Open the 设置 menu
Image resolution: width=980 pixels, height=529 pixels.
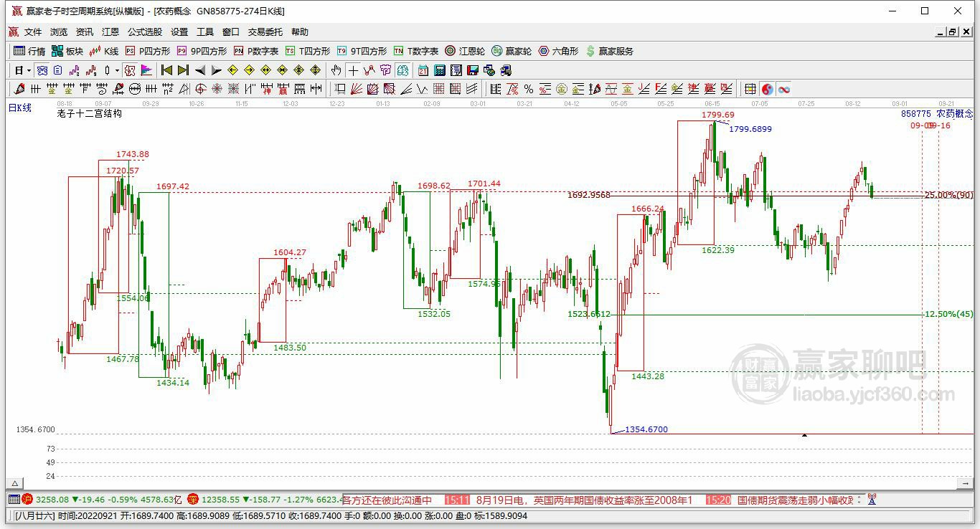[x=179, y=32]
